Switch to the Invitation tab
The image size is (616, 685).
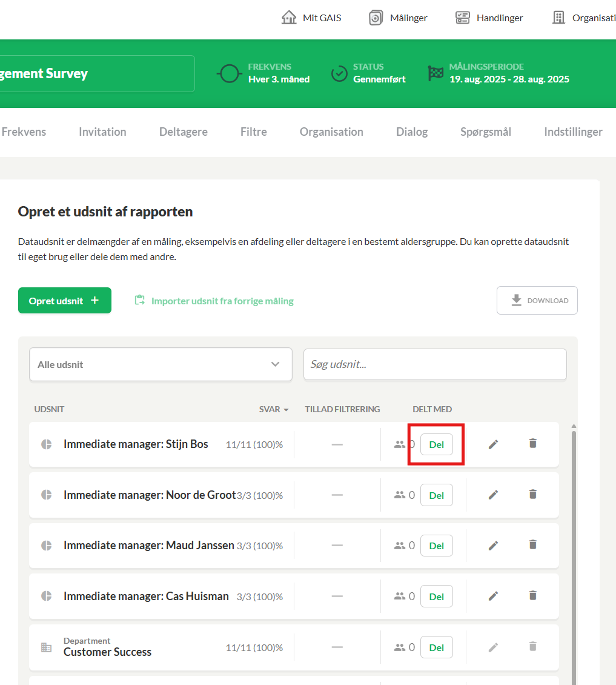click(x=102, y=132)
